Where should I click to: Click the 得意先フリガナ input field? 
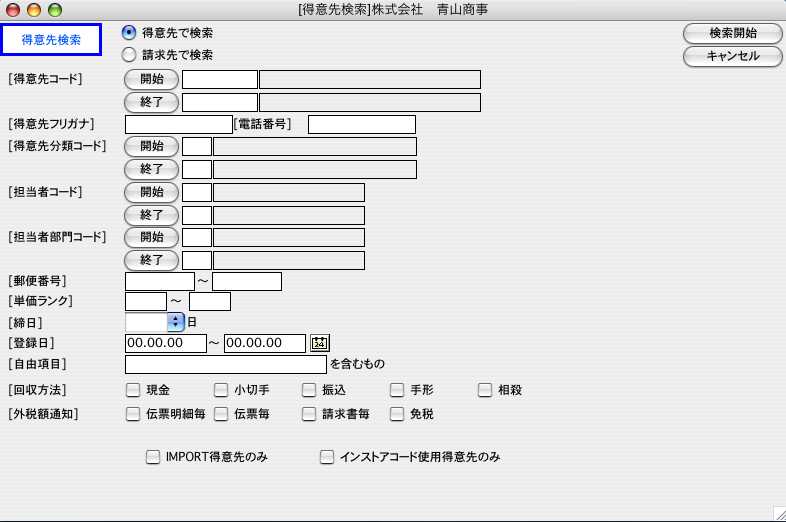coord(178,124)
